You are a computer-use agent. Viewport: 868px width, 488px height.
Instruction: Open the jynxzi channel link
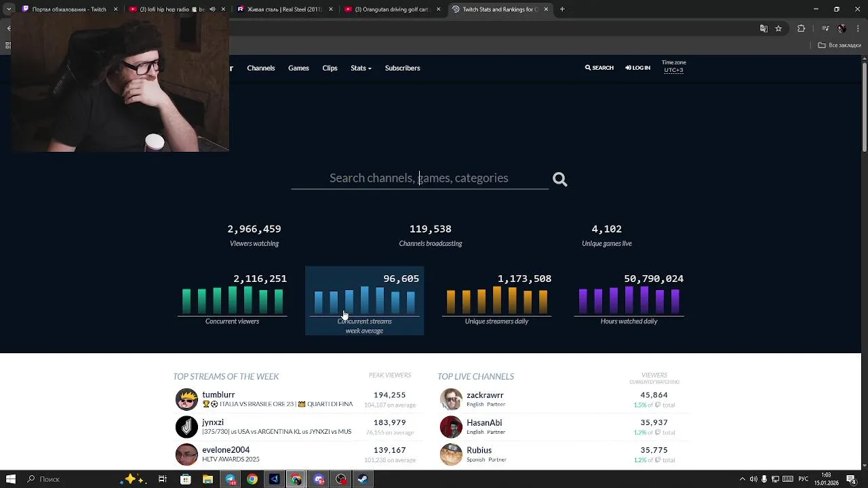213,422
